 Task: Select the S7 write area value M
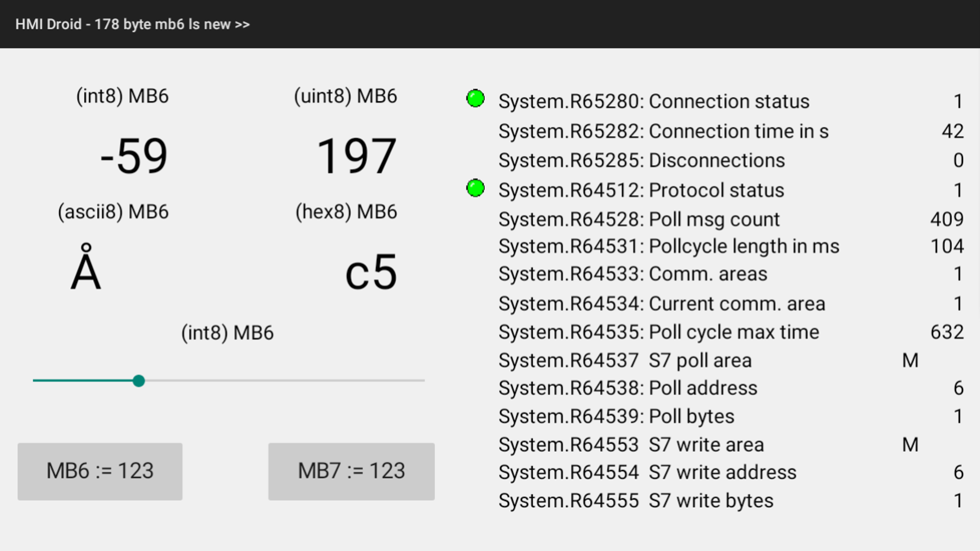(910, 445)
